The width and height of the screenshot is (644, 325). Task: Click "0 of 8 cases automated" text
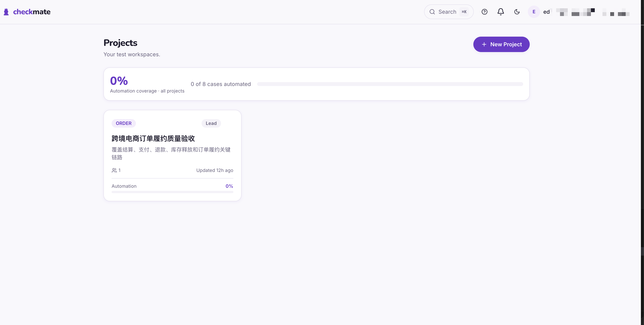(221, 84)
